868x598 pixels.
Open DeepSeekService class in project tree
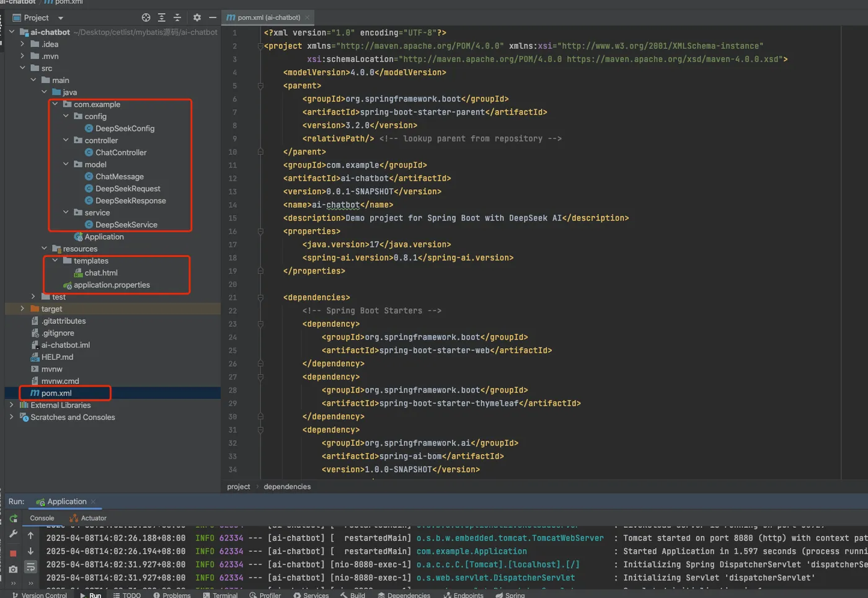click(126, 225)
